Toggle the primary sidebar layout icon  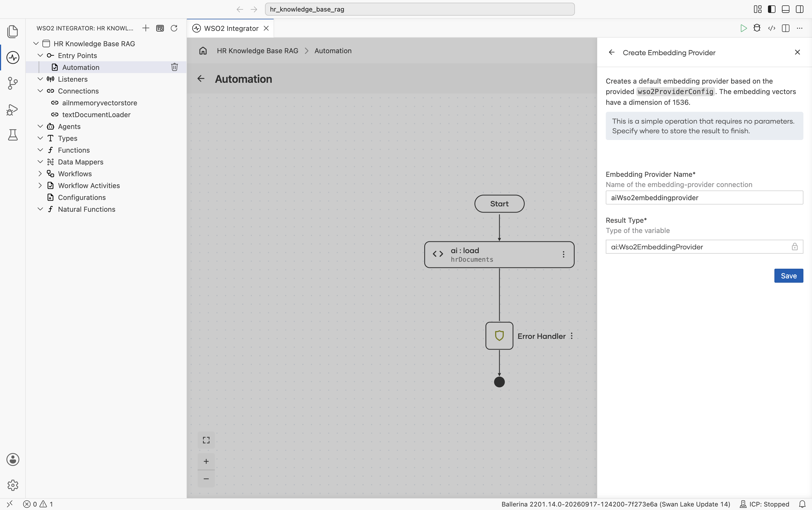click(771, 9)
